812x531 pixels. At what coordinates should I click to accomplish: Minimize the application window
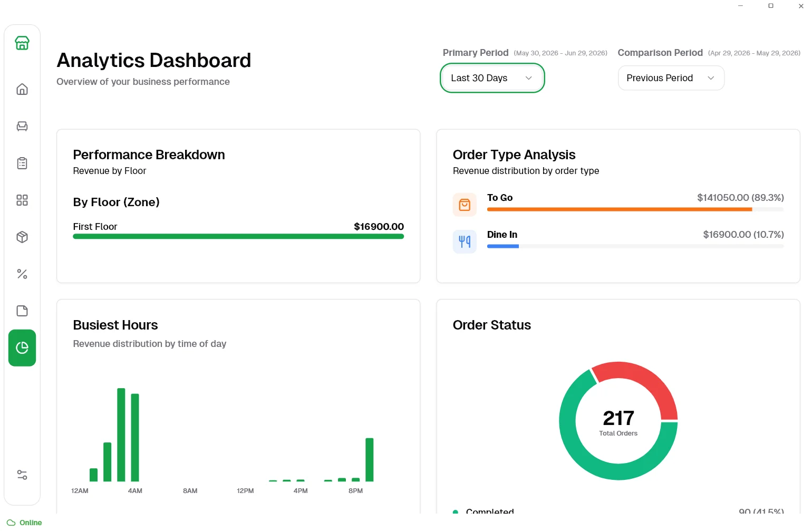pos(740,6)
